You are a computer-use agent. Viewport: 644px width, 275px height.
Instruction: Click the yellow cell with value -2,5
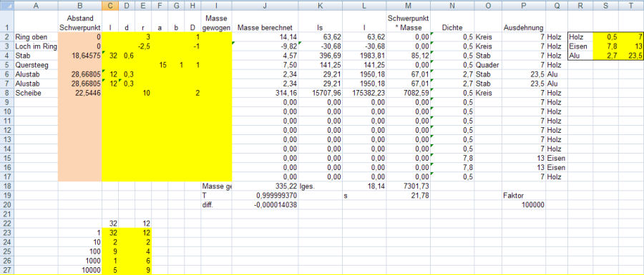143,46
